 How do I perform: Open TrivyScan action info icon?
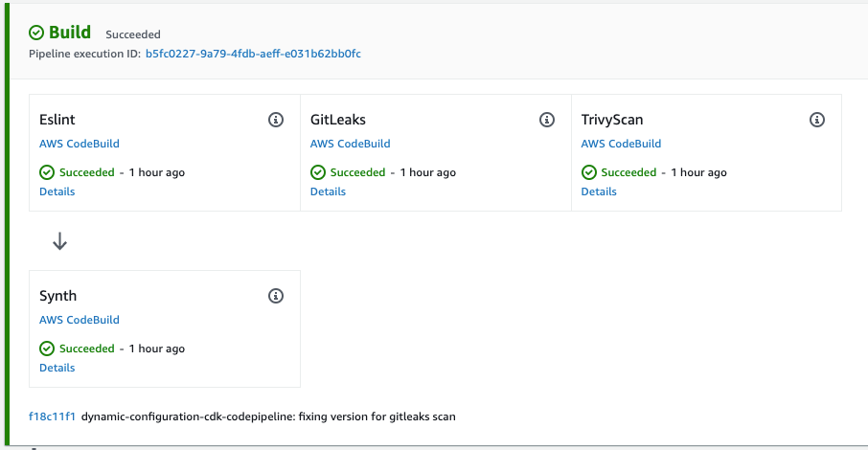coord(817,120)
